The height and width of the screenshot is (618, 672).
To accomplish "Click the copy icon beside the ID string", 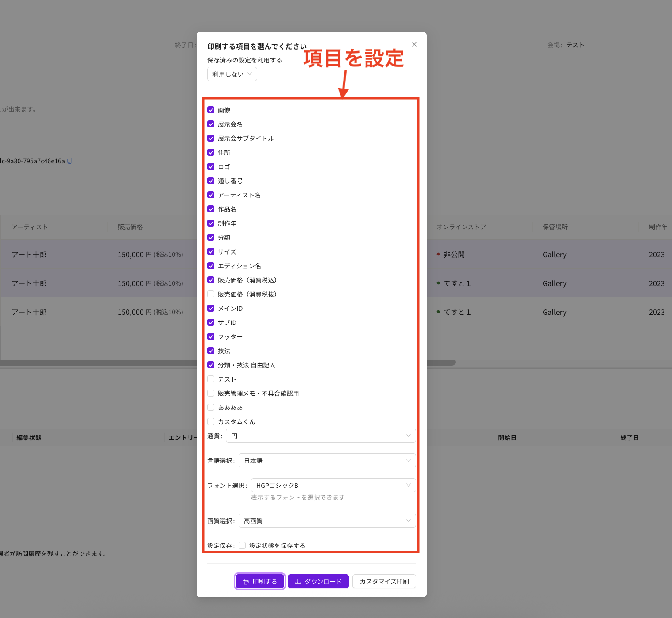I will click(x=70, y=161).
